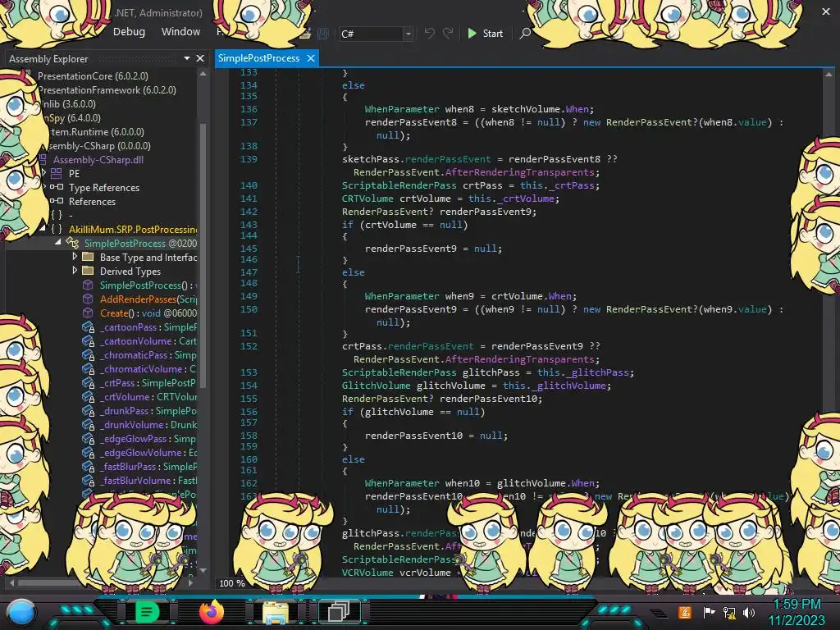Select the _crtVolume field

click(148, 396)
